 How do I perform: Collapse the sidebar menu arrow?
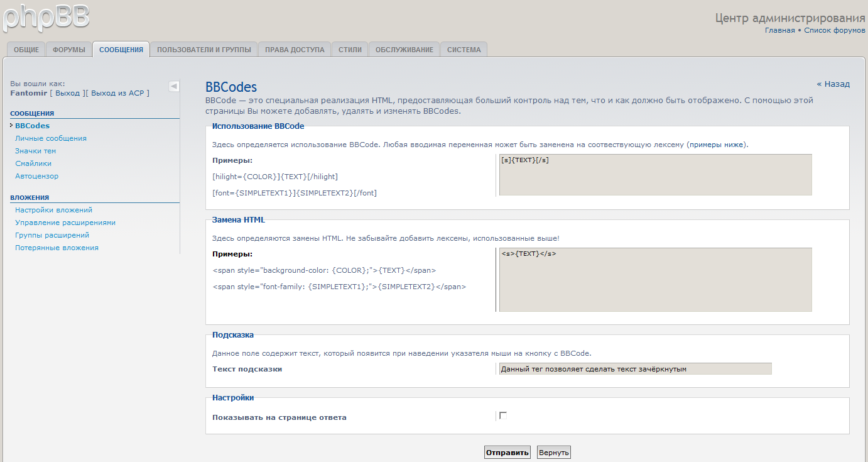pyautogui.click(x=174, y=86)
